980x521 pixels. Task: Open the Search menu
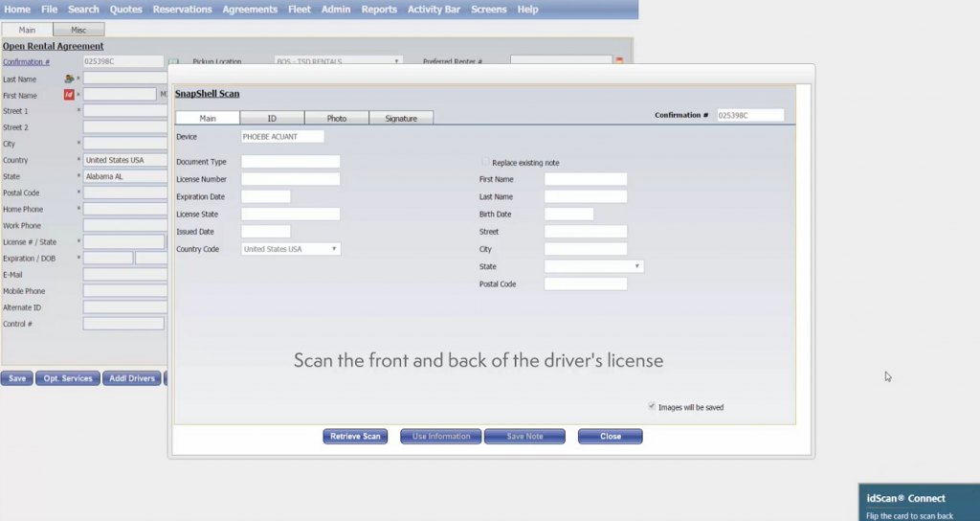[84, 10]
